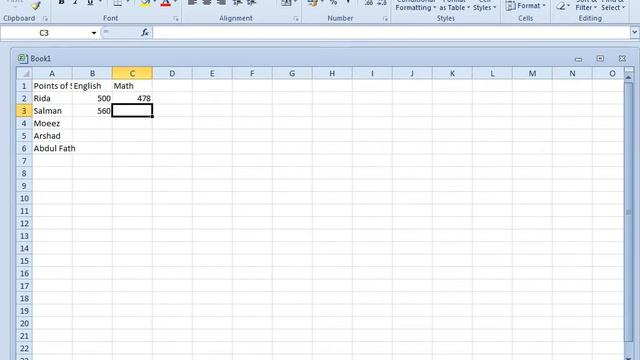Image resolution: width=640 pixels, height=360 pixels.
Task: Toggle Bold formatting in the Font group
Action: [x=61, y=3]
